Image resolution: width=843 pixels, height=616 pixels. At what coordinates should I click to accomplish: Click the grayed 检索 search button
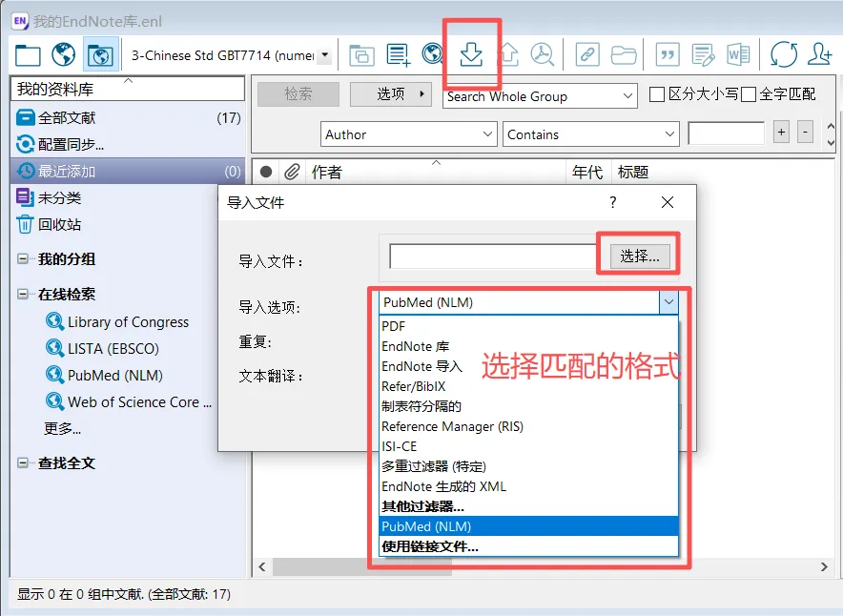(298, 94)
